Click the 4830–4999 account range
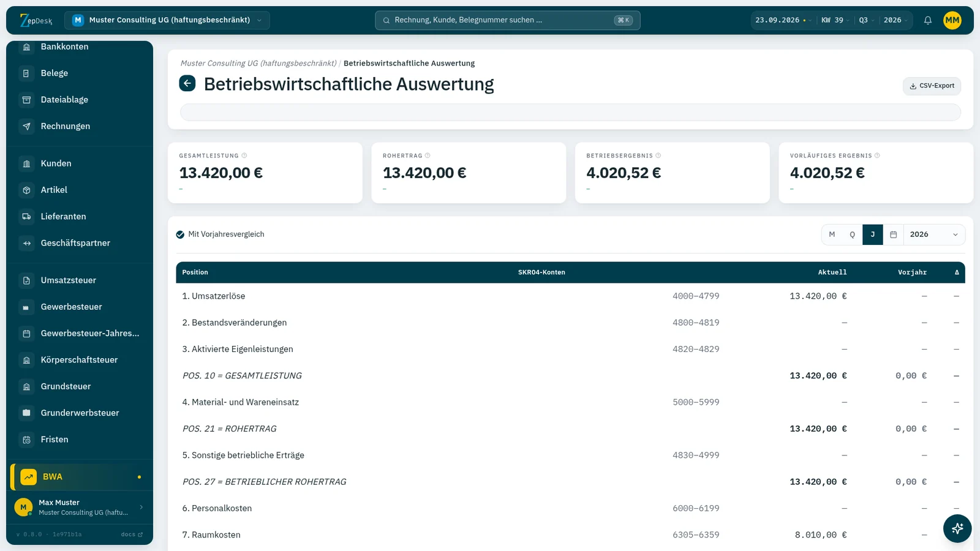Screen dimensions: 980x551 pyautogui.click(x=696, y=455)
